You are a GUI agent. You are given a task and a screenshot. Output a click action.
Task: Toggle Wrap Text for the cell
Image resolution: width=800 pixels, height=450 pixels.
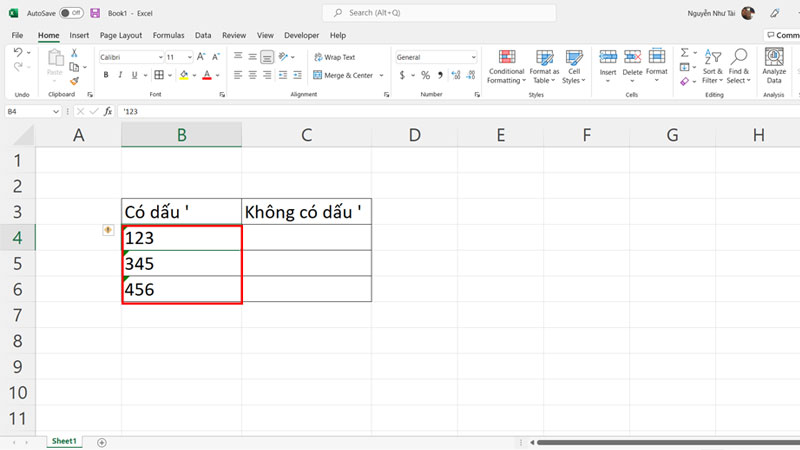coord(334,57)
